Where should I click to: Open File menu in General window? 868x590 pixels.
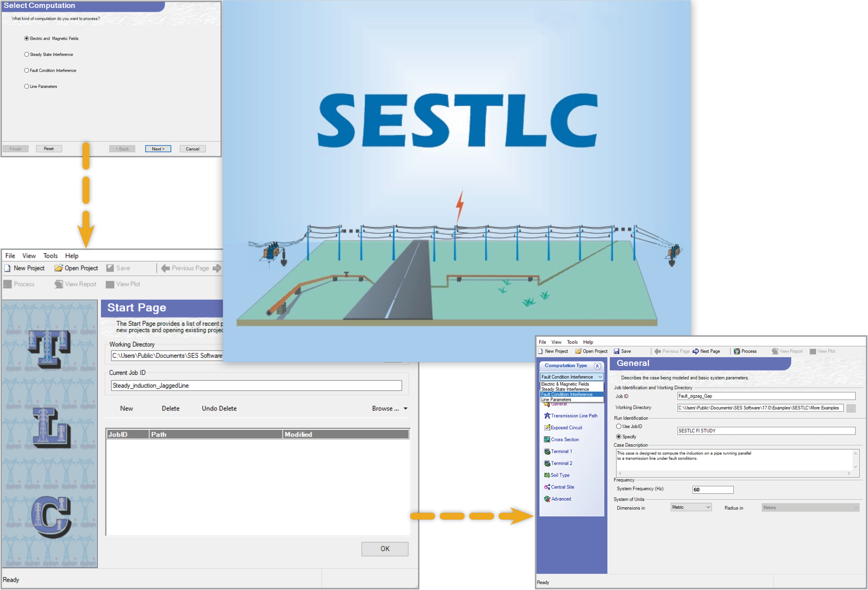(543, 342)
